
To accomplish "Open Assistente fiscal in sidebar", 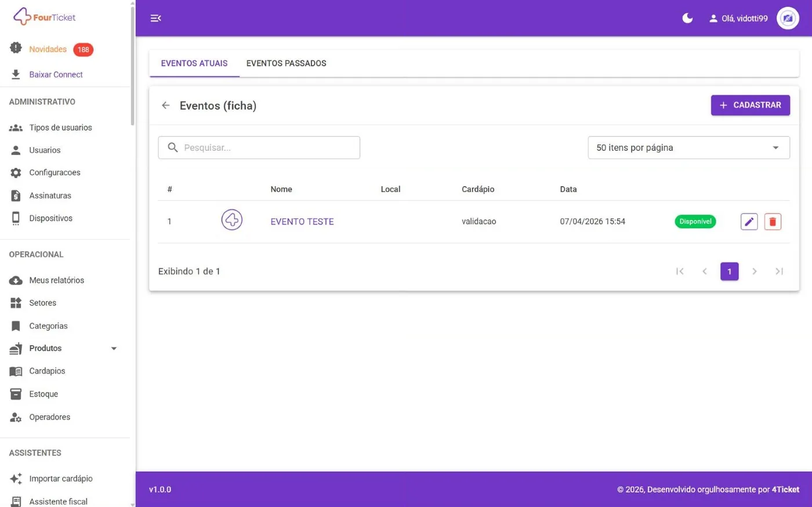I will 58,501.
